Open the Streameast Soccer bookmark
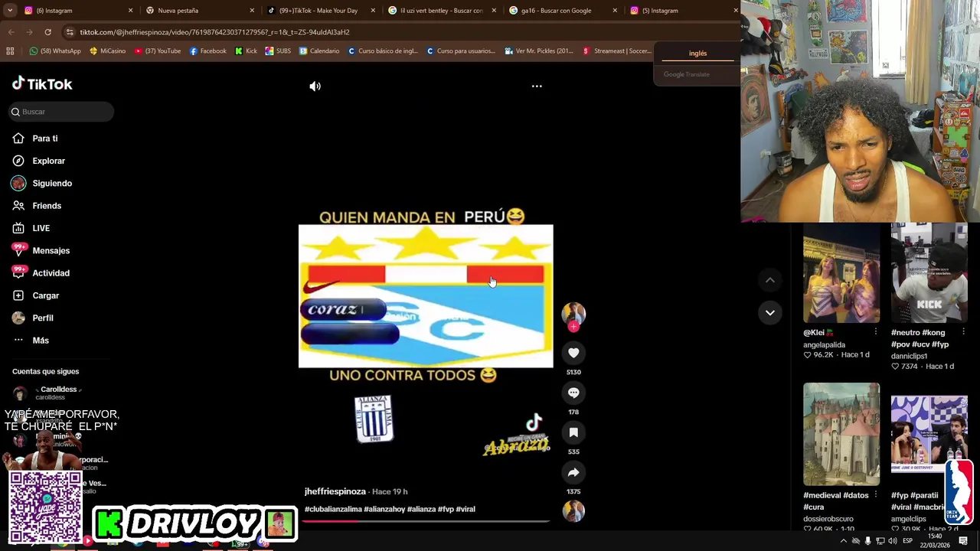Image resolution: width=980 pixels, height=551 pixels. coord(616,51)
